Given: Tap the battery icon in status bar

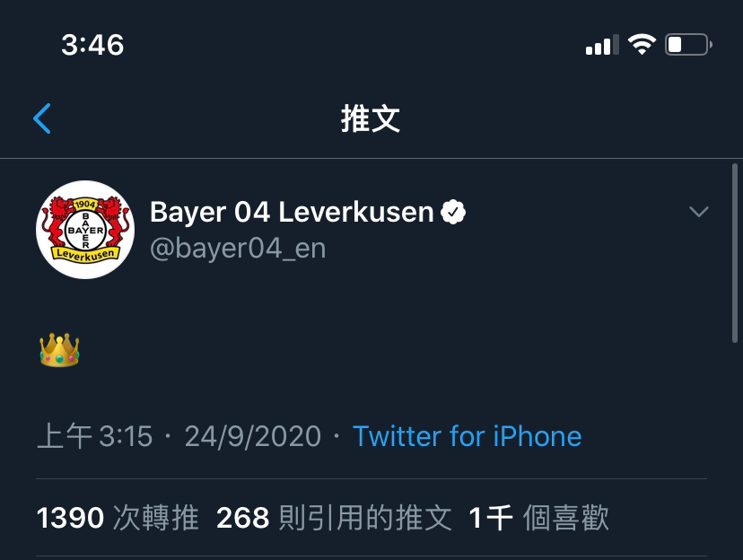Looking at the screenshot, I should coord(688,45).
